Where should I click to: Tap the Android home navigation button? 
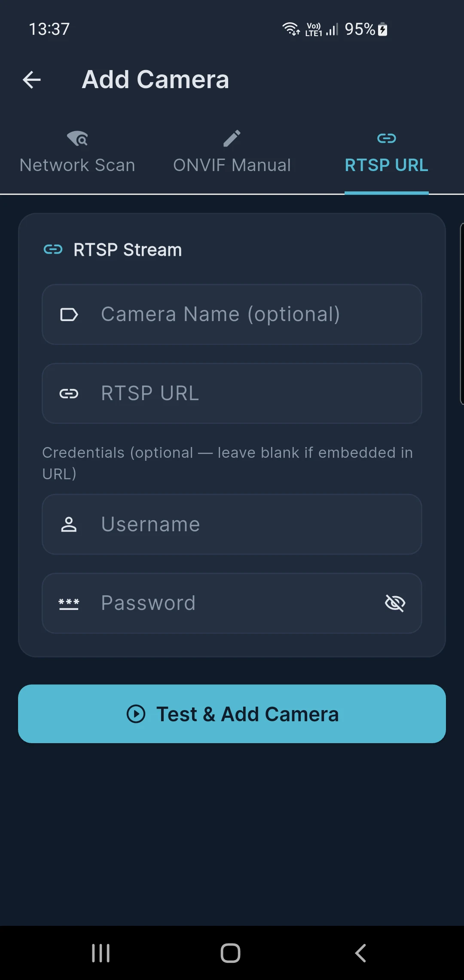231,953
